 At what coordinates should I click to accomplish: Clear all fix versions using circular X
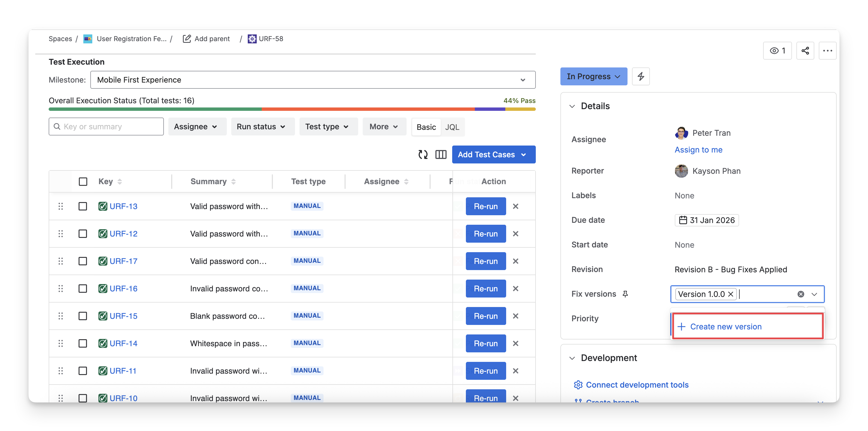(801, 294)
